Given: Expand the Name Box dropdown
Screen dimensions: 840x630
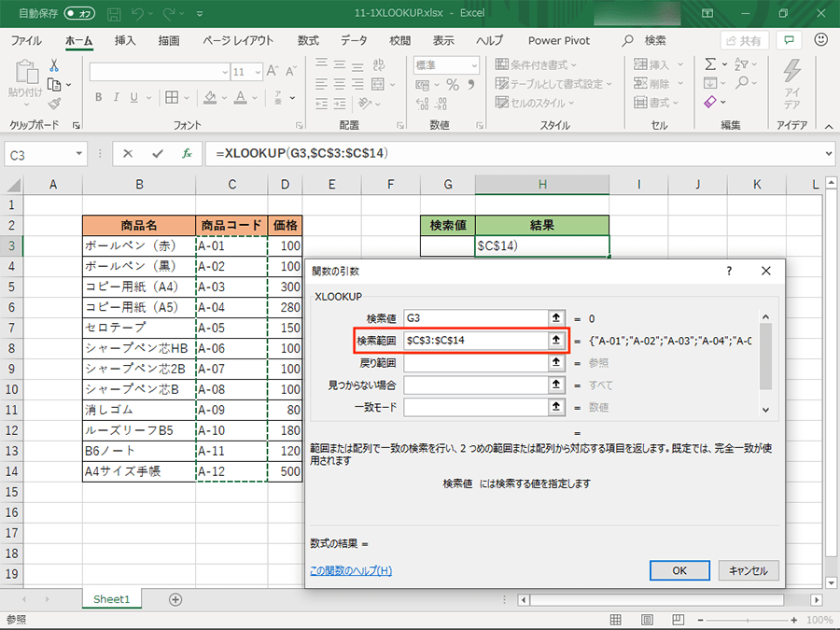Looking at the screenshot, I should click(79, 154).
